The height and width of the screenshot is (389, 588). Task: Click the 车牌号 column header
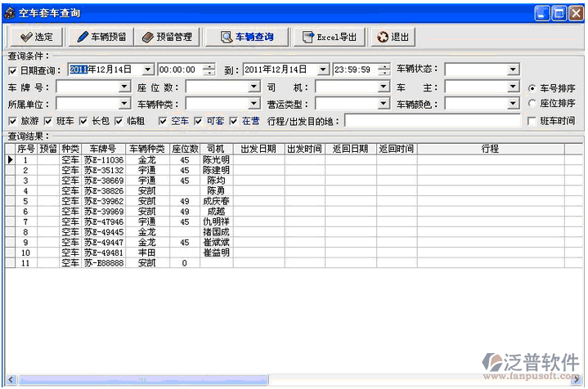[x=102, y=149]
